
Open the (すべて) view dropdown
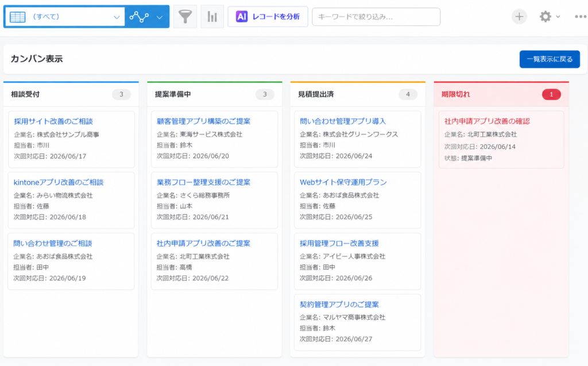[65, 17]
